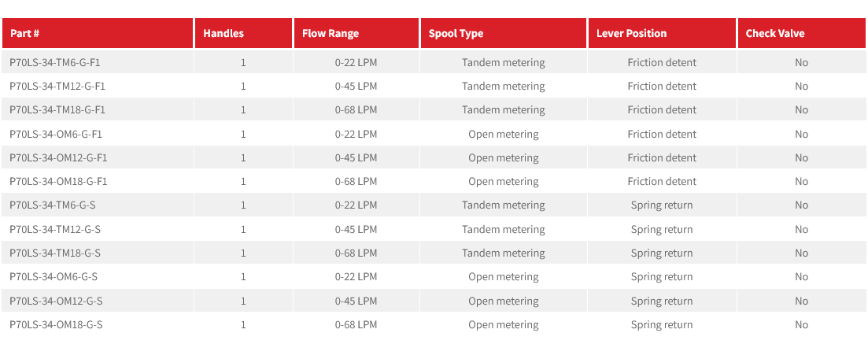Click Spring return in the P70LS-34-TM6-G-S row

coord(661,205)
